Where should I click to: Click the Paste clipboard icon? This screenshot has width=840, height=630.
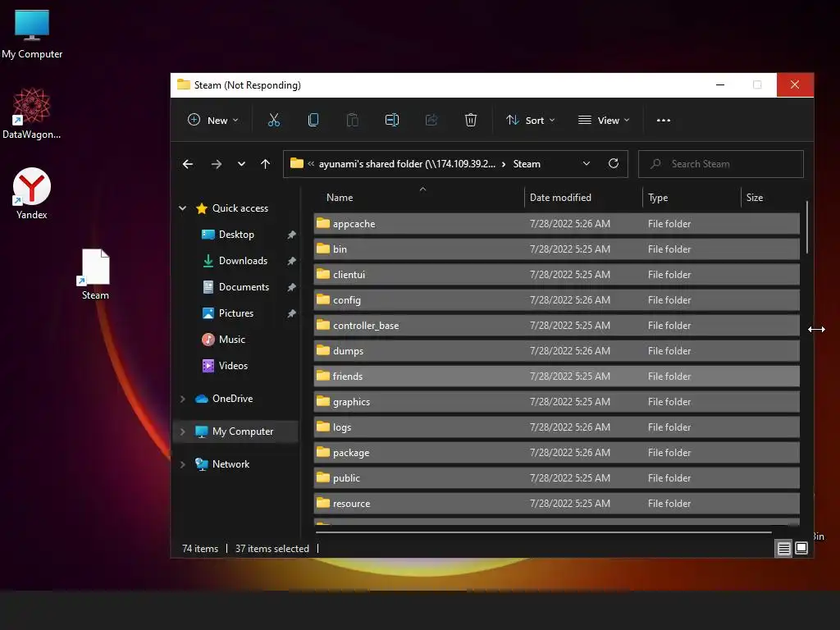(353, 120)
